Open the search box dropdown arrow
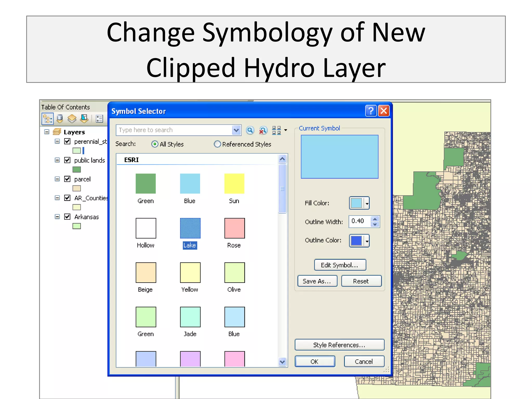The height and width of the screenshot is (399, 532). coord(236,130)
